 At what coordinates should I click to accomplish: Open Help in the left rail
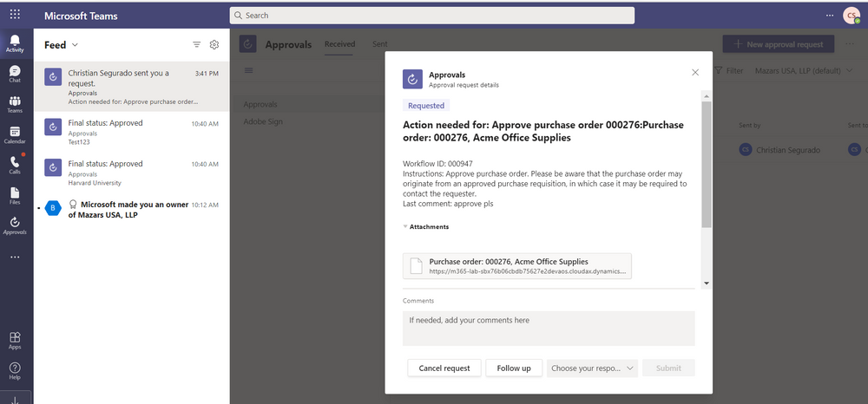point(15,371)
